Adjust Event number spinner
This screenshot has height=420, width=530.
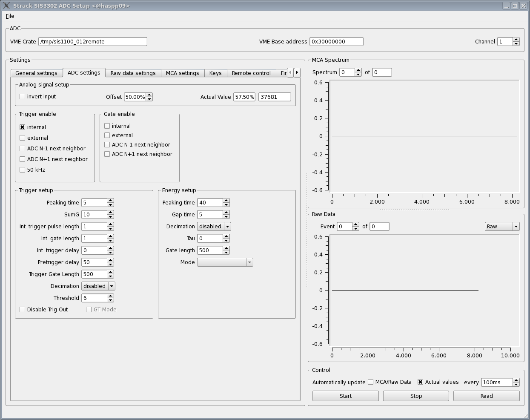coord(356,227)
